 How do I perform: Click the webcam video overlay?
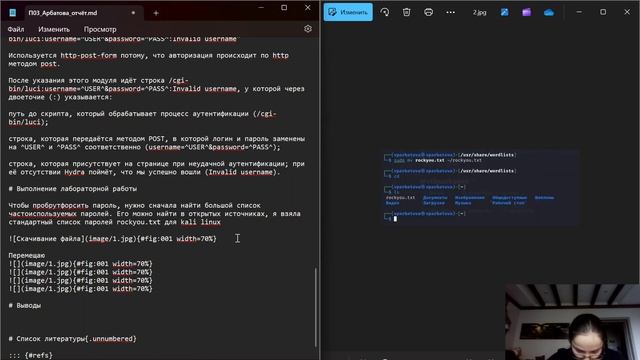click(572, 322)
